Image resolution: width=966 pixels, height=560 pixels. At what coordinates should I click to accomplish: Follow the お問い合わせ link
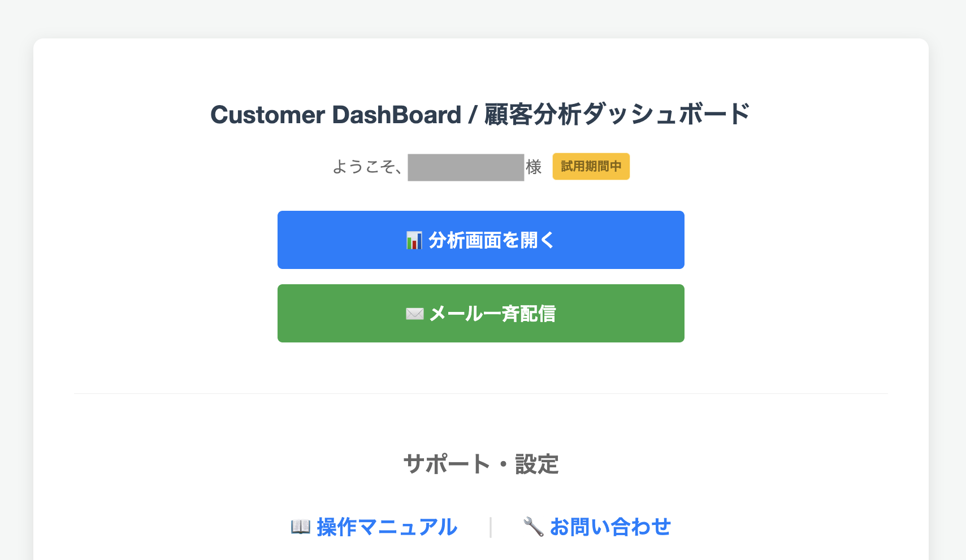[610, 527]
